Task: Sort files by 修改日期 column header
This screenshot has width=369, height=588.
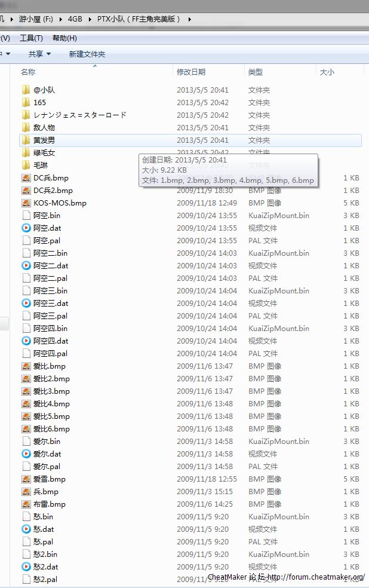Action: point(191,72)
